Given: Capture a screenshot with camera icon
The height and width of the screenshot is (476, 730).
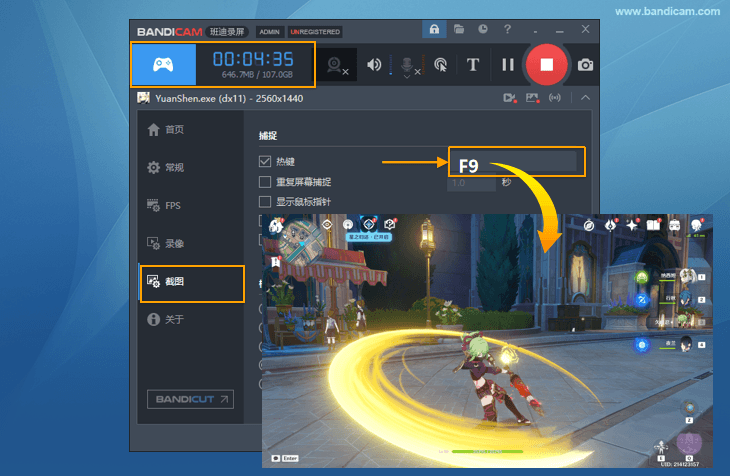Looking at the screenshot, I should [585, 65].
